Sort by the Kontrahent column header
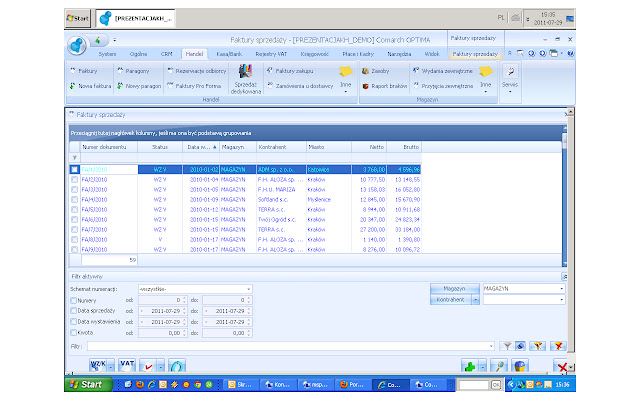The image size is (640, 400). pyautogui.click(x=281, y=147)
